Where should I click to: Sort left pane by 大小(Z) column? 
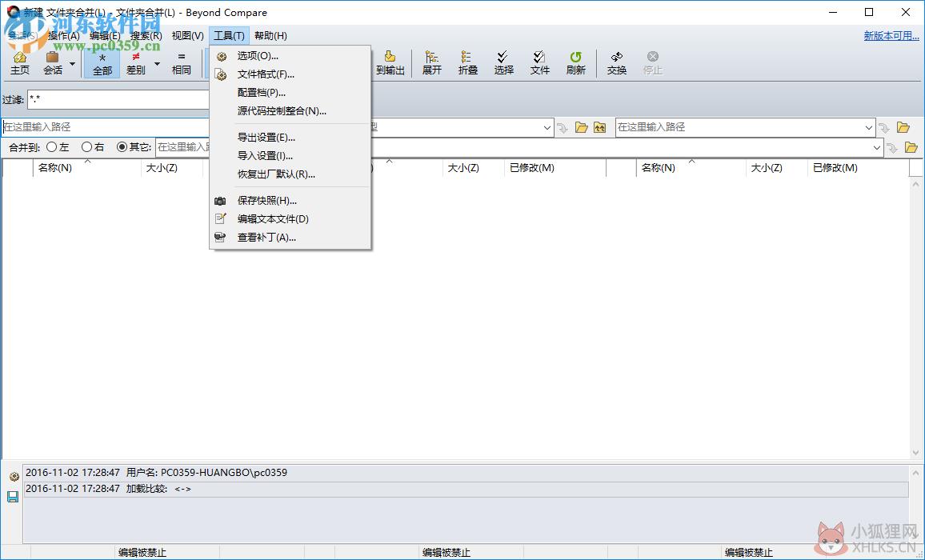point(172,167)
